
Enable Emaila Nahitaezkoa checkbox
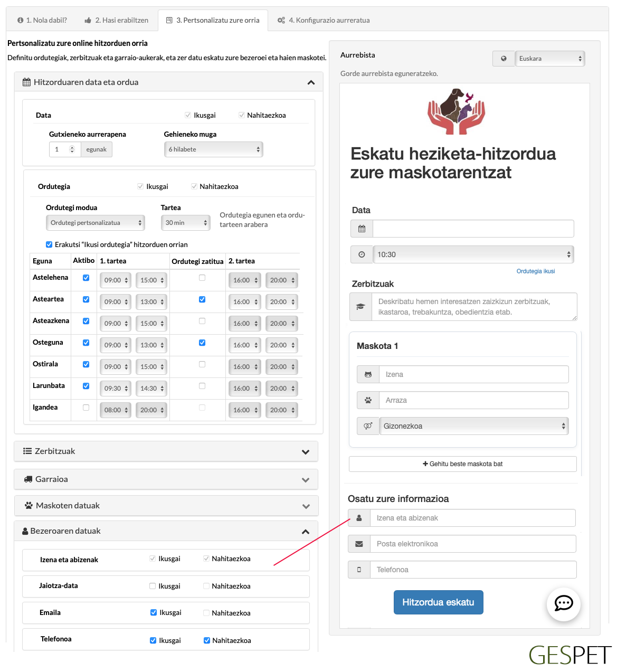206,613
